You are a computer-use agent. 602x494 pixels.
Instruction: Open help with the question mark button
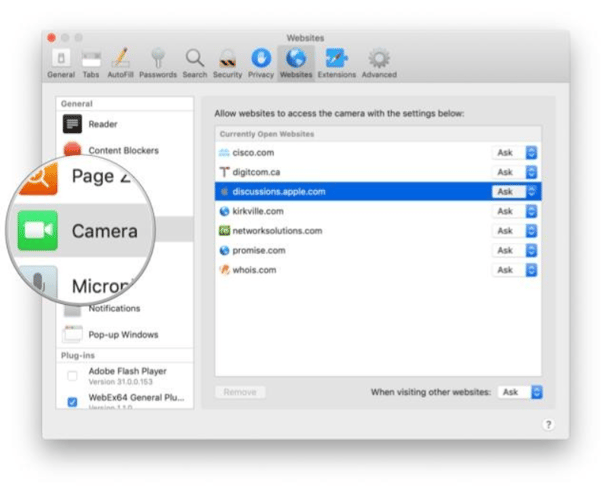click(x=548, y=424)
